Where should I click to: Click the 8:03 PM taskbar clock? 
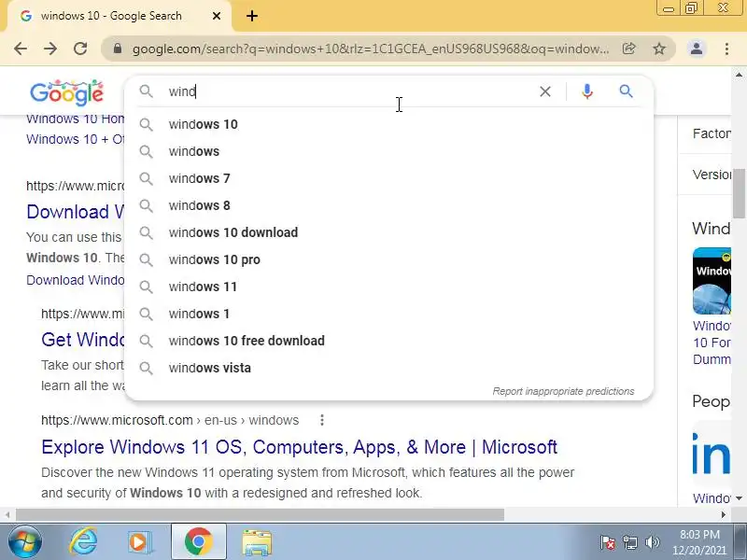pyautogui.click(x=699, y=542)
